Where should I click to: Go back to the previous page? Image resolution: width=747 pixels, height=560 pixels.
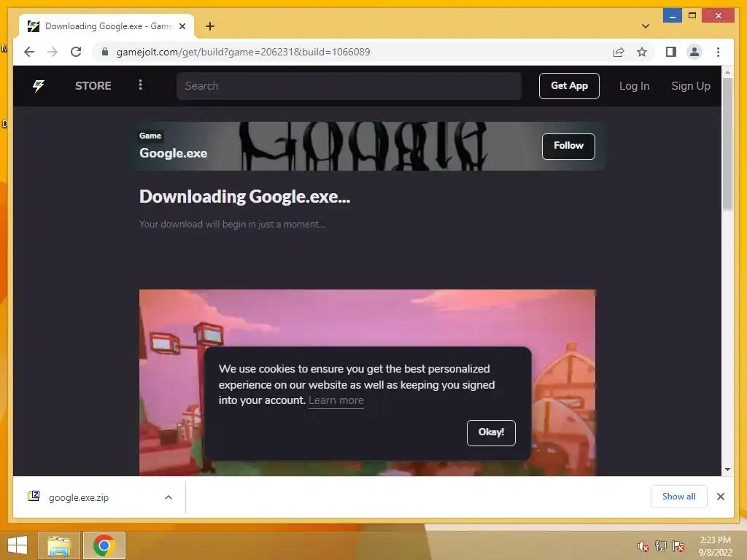coord(29,52)
